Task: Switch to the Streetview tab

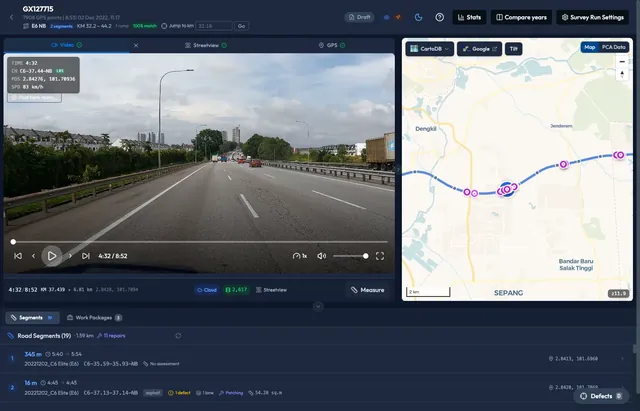Action: tap(206, 45)
